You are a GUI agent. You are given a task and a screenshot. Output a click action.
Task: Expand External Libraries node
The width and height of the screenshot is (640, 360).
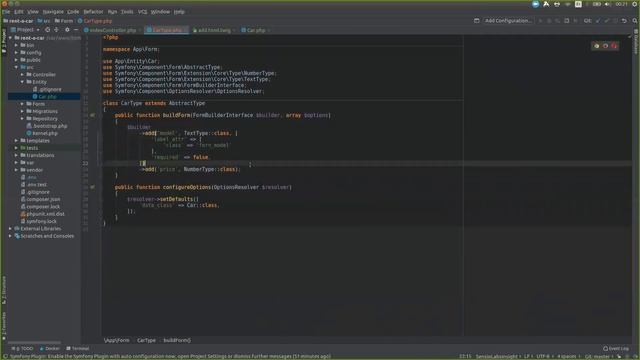(x=10, y=229)
